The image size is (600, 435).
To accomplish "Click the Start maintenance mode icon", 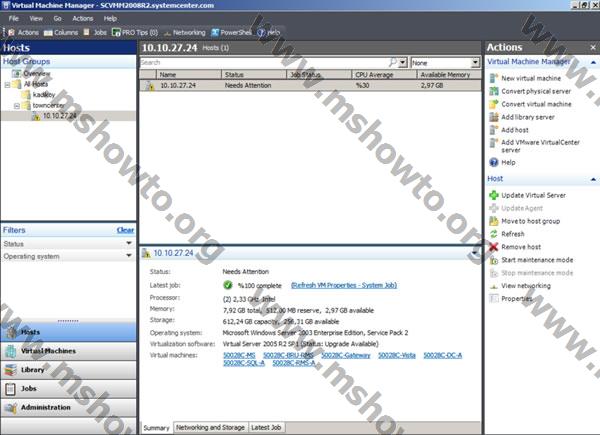I will click(x=494, y=260).
